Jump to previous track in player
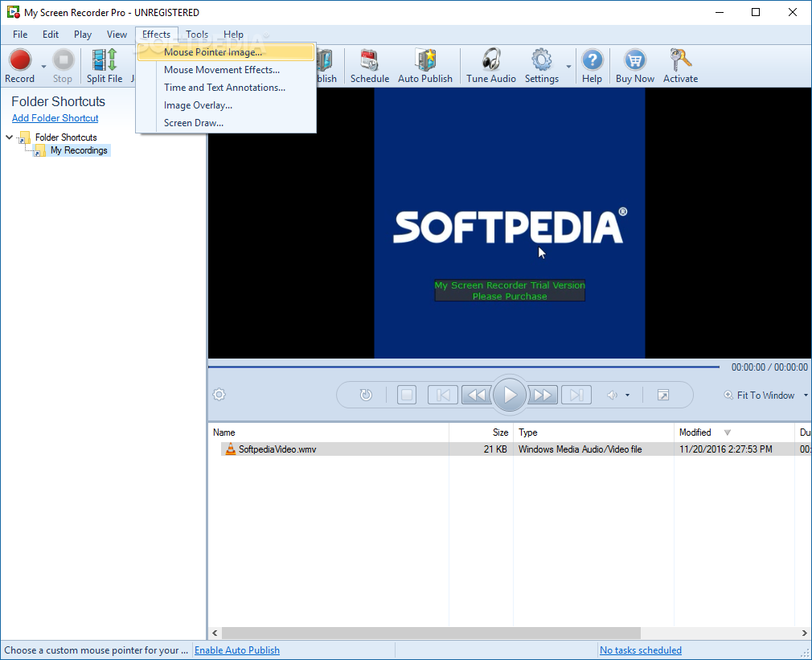The image size is (812, 660). 443,395
